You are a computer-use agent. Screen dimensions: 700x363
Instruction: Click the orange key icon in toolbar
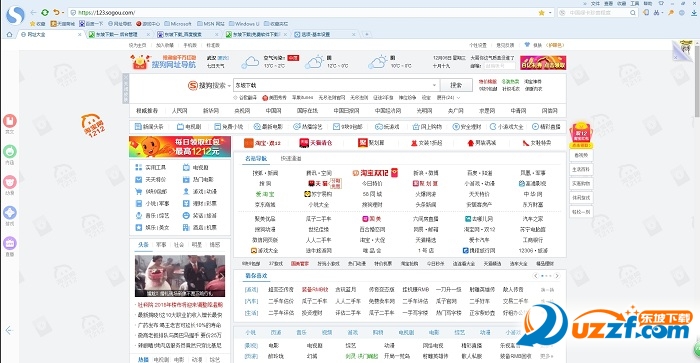tap(670, 13)
